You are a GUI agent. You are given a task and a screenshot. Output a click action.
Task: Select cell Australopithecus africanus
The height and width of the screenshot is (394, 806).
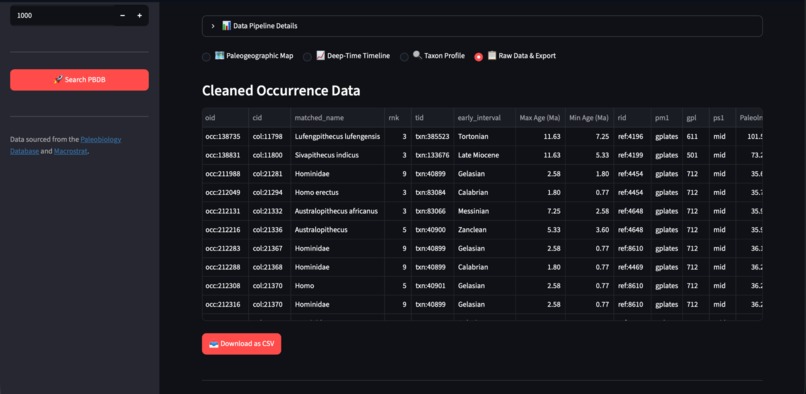coord(338,211)
